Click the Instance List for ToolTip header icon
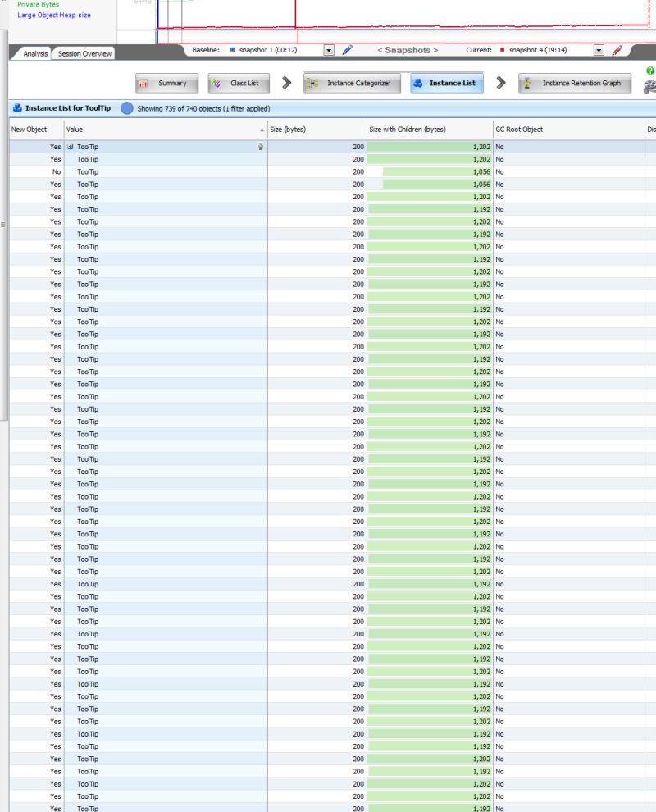 (x=16, y=108)
